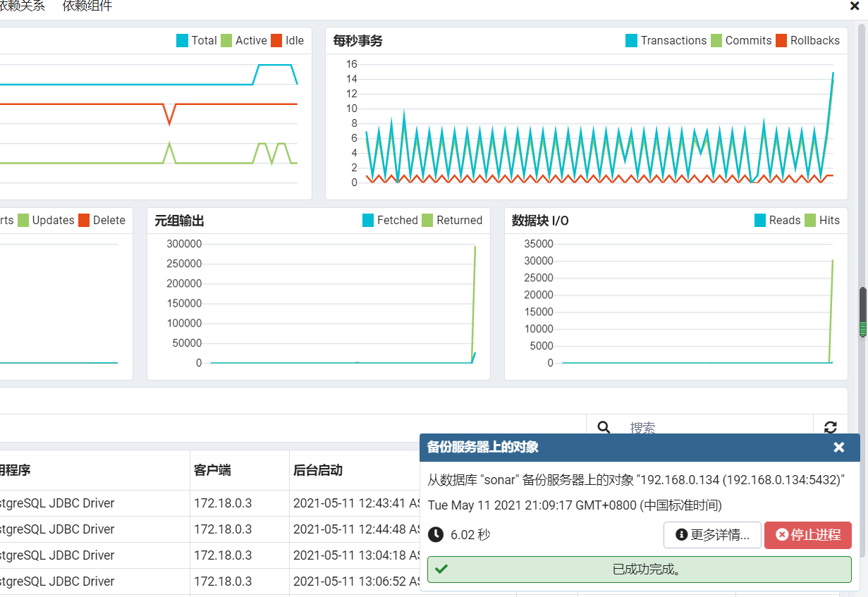Click the Fetched legend swatch in 元组输出

click(x=368, y=221)
